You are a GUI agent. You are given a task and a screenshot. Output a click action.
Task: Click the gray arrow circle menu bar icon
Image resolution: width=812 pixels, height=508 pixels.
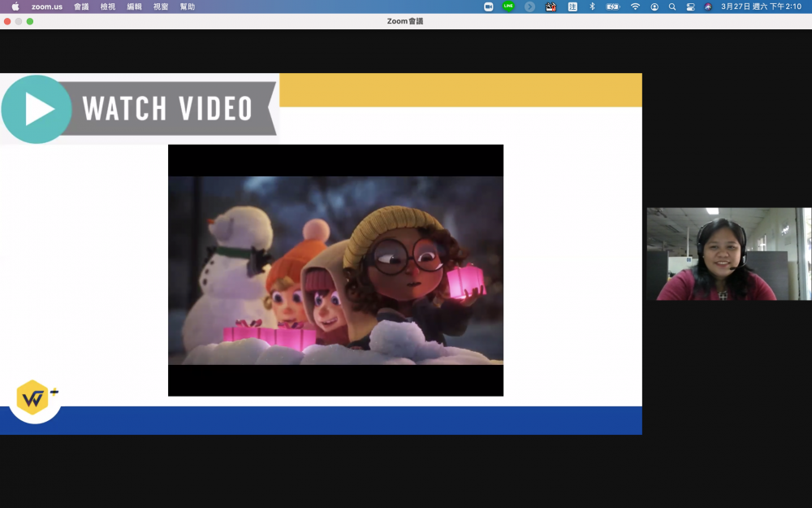529,7
